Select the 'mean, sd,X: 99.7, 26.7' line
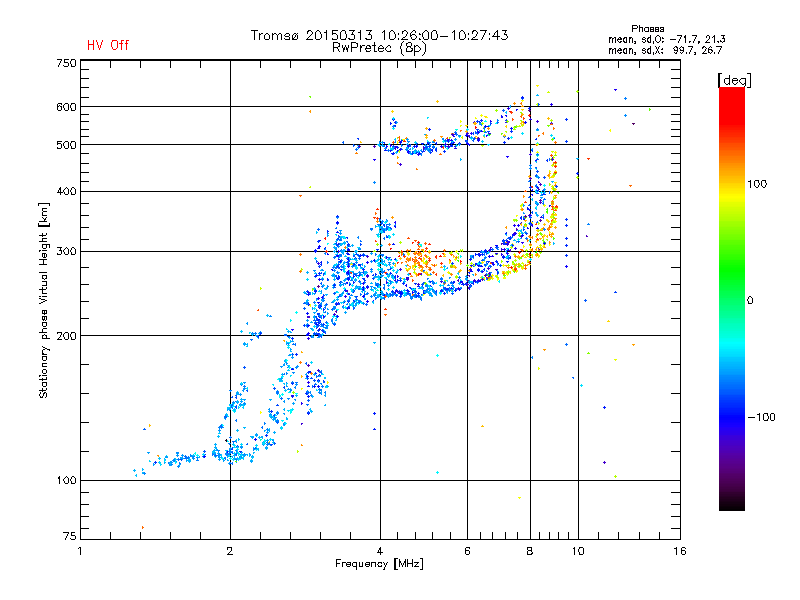This screenshot has width=800, height=600. [x=665, y=50]
